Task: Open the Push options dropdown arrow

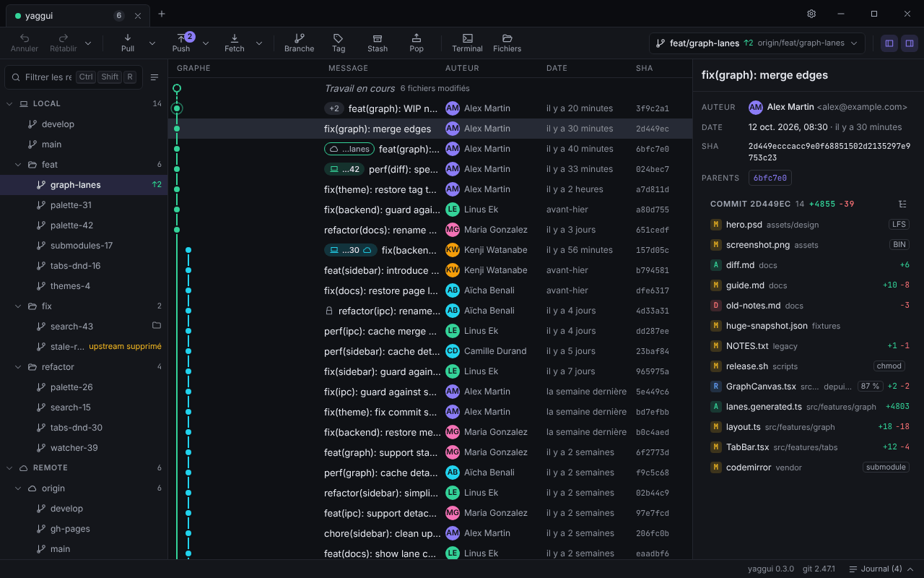Action: tap(206, 43)
